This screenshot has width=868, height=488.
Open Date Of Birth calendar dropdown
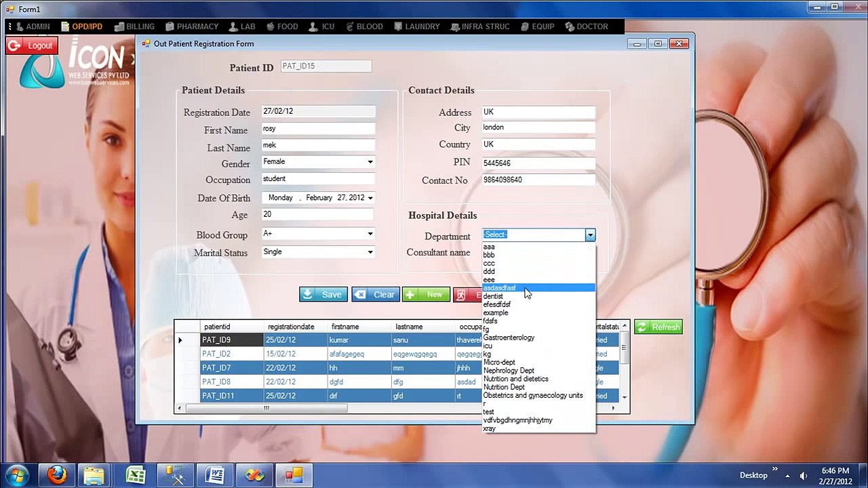click(x=370, y=198)
